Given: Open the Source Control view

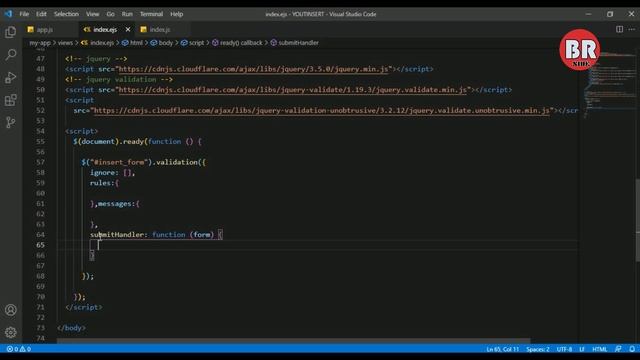Looking at the screenshot, I should [x=11, y=122].
